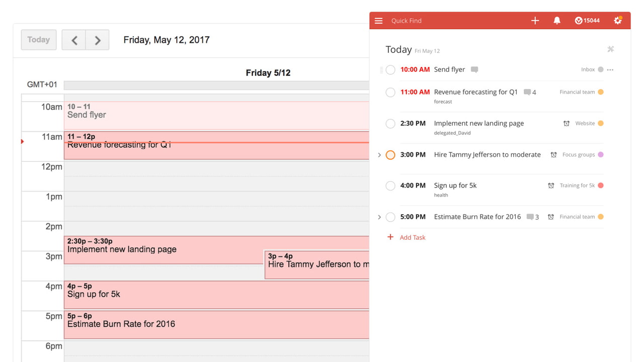This screenshot has height=362, width=644.
Task: Open Hire Tammy Jefferson calendar event
Action: pyautogui.click(x=317, y=265)
